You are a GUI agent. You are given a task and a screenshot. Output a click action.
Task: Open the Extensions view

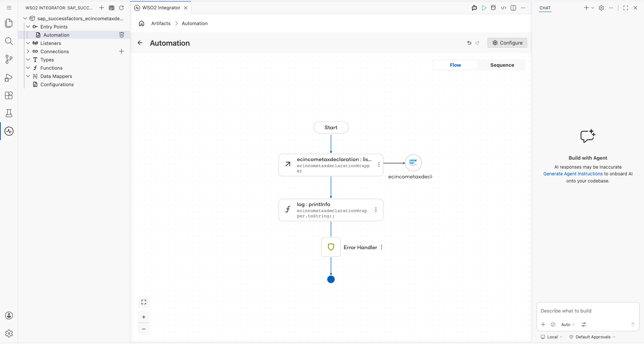(9, 95)
